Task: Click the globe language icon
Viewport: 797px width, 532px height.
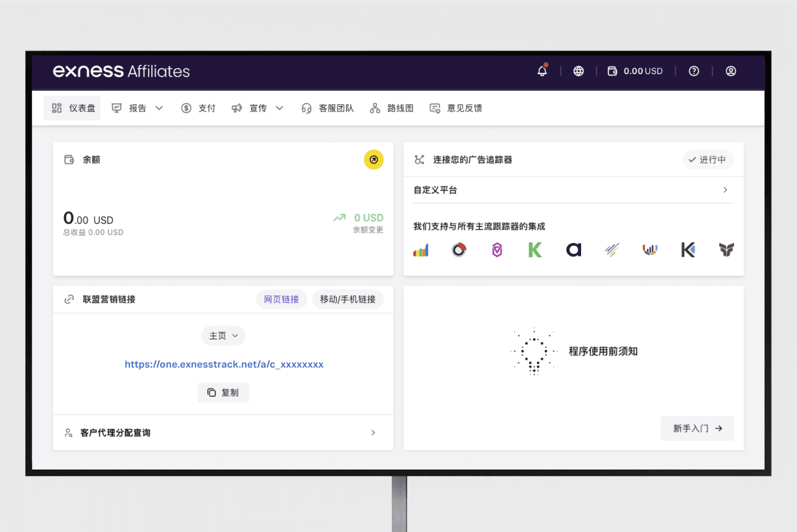Action: [579, 71]
